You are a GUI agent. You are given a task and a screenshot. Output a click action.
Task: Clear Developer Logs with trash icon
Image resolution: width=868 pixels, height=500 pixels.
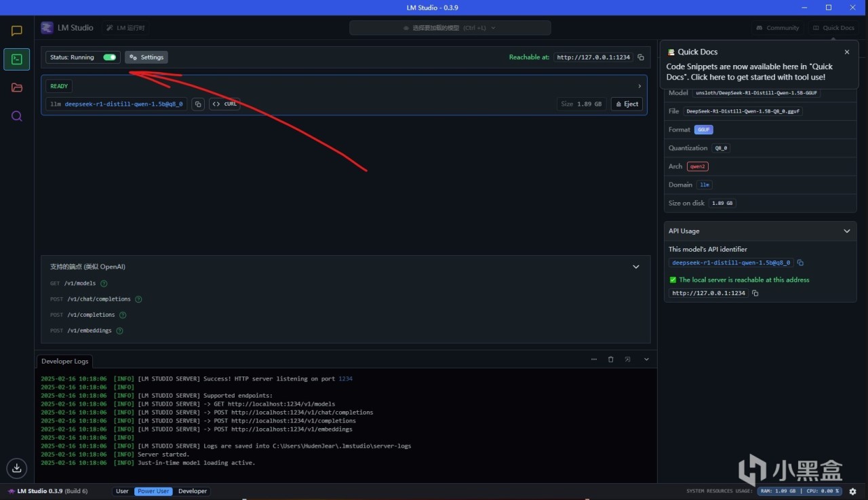pyautogui.click(x=611, y=360)
